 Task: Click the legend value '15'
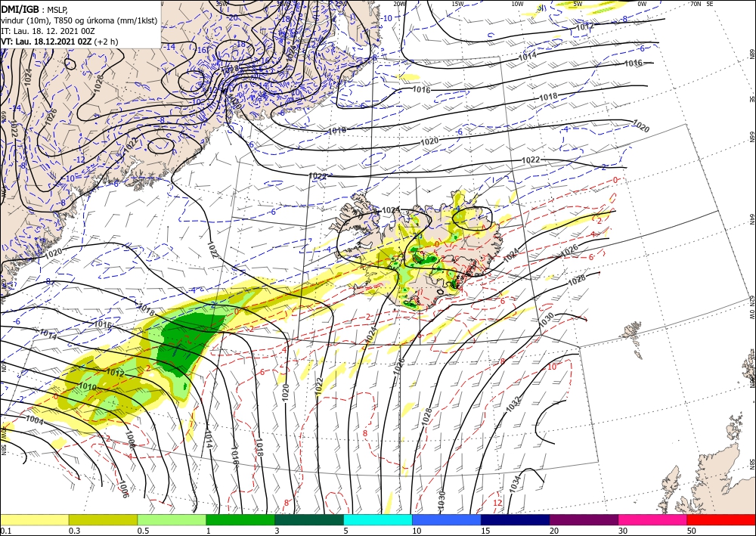pyautogui.click(x=485, y=531)
